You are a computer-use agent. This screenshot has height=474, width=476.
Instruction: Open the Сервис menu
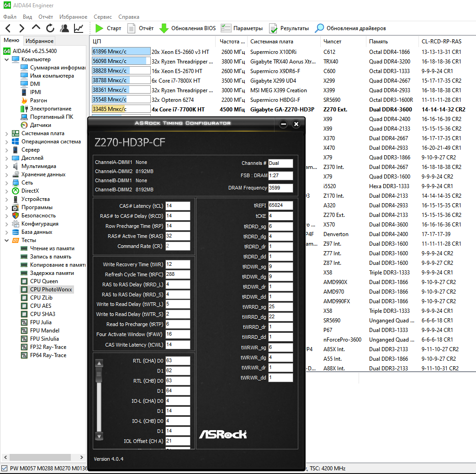(x=103, y=17)
